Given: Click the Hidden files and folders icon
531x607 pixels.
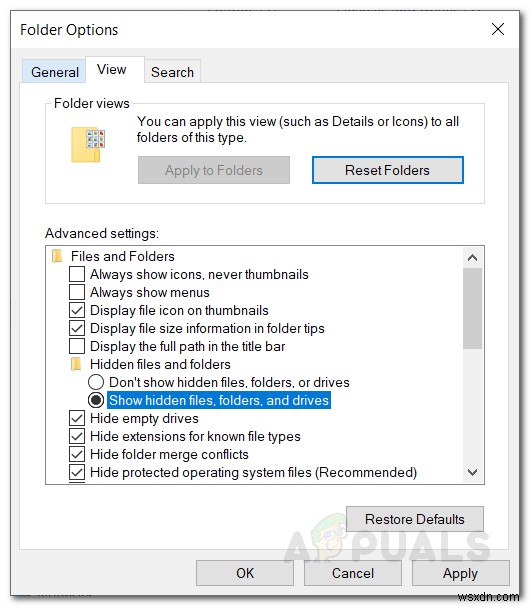Looking at the screenshot, I should pyautogui.click(x=76, y=364).
